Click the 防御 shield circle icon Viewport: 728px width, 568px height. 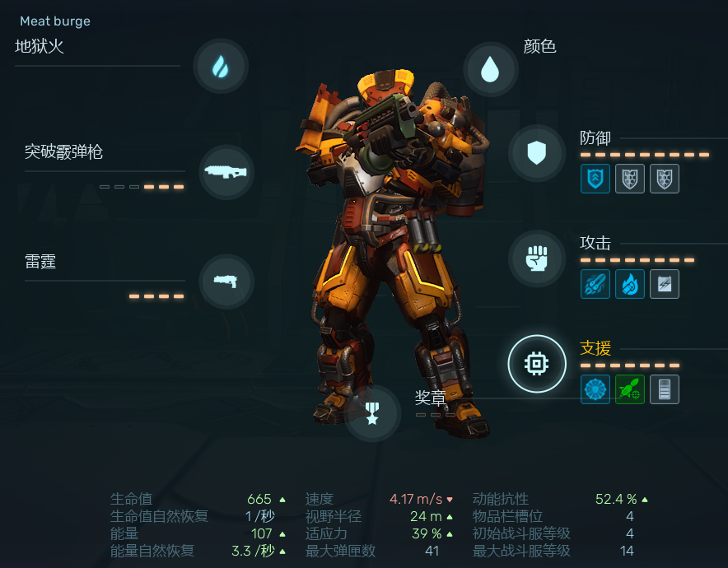(x=537, y=152)
